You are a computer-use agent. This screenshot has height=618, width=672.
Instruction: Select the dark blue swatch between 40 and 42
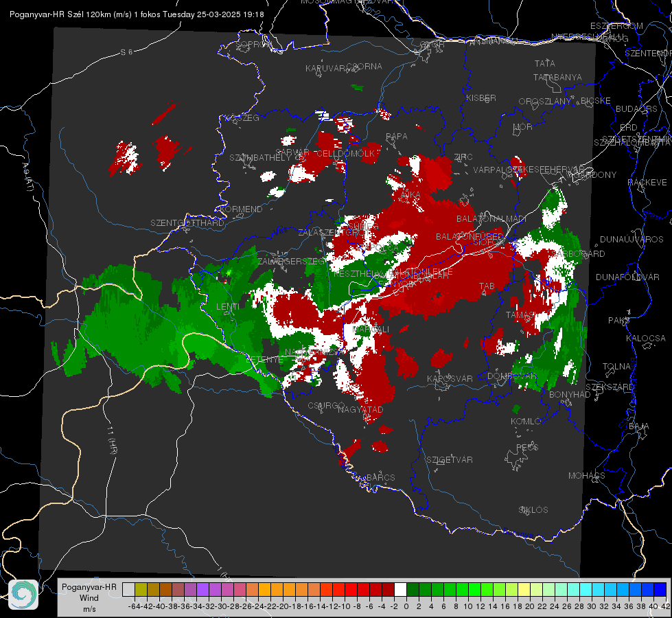pos(660,589)
